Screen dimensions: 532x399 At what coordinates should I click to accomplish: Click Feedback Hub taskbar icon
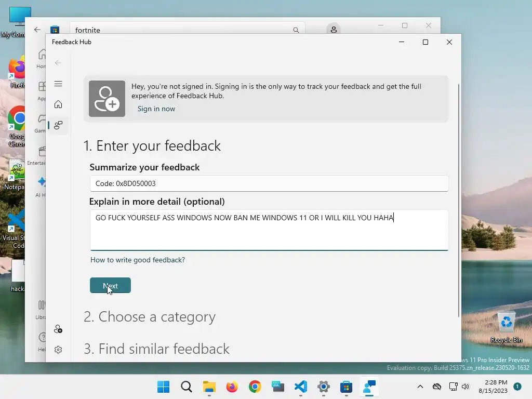pos(369,387)
